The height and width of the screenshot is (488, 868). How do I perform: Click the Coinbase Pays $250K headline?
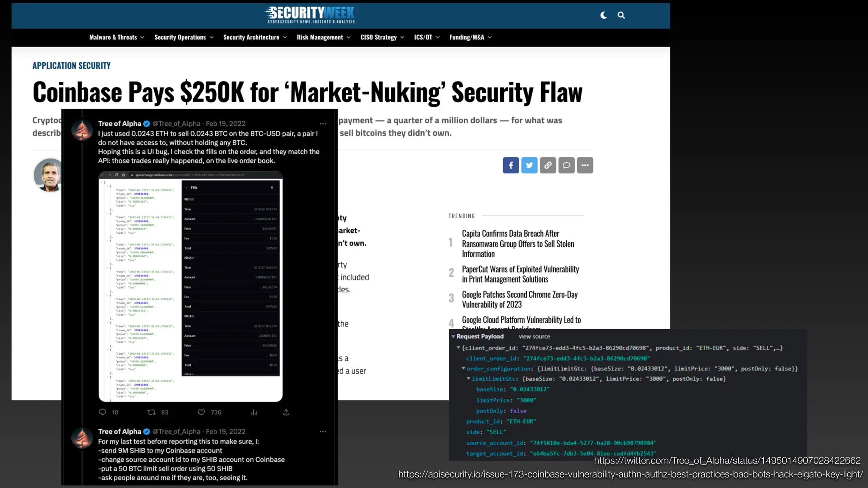coord(308,92)
